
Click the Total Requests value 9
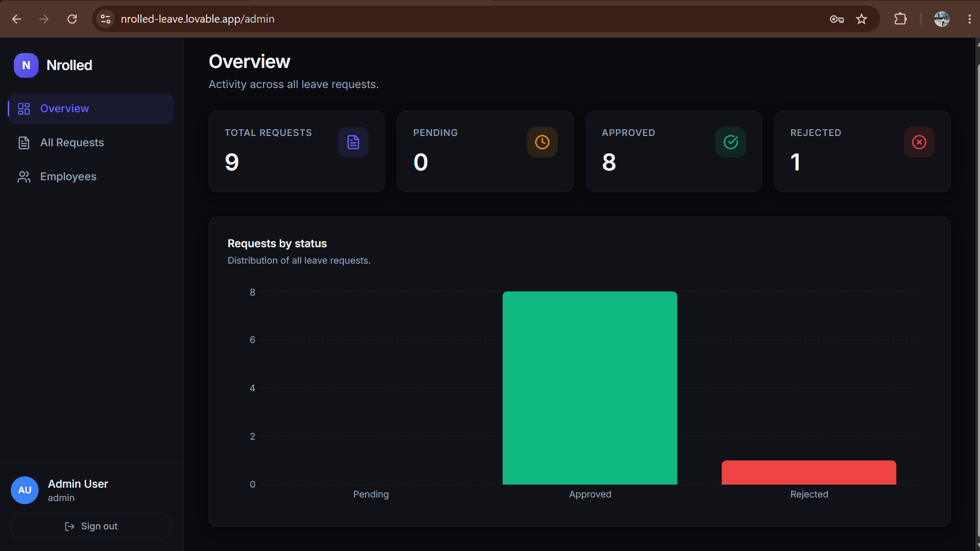232,162
